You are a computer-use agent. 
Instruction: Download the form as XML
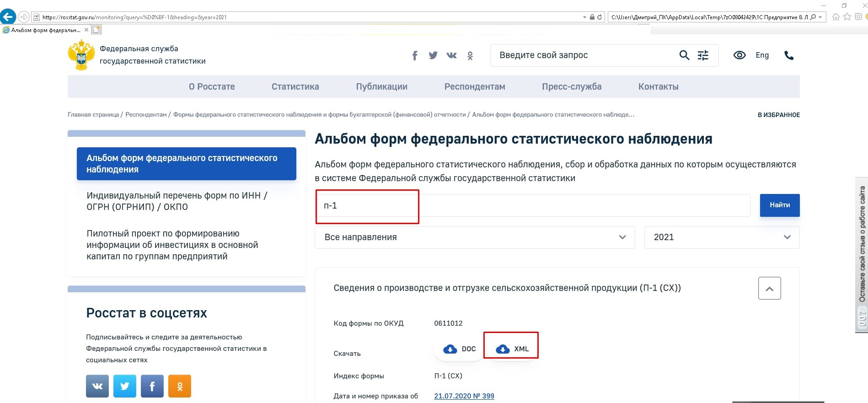(512, 349)
